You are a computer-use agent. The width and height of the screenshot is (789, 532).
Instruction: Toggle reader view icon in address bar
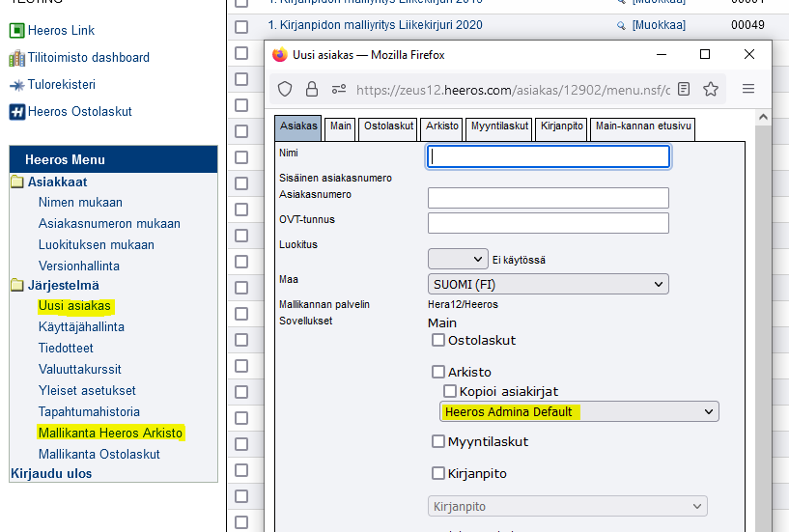(684, 89)
